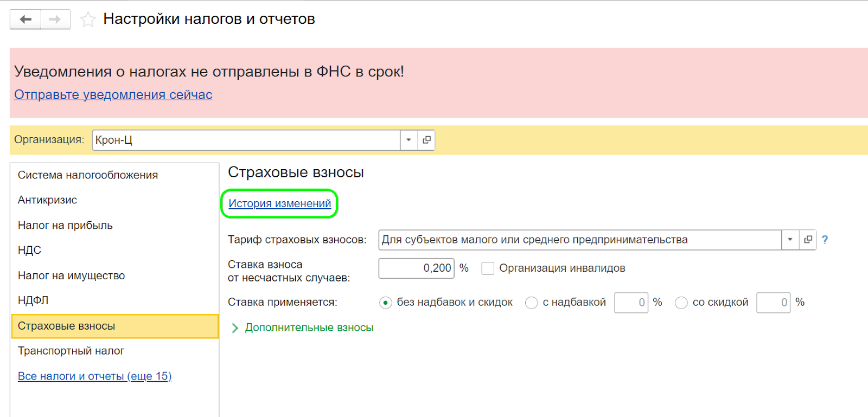The width and height of the screenshot is (868, 417).
Task: Go back with the left arrow button
Action: click(x=25, y=20)
